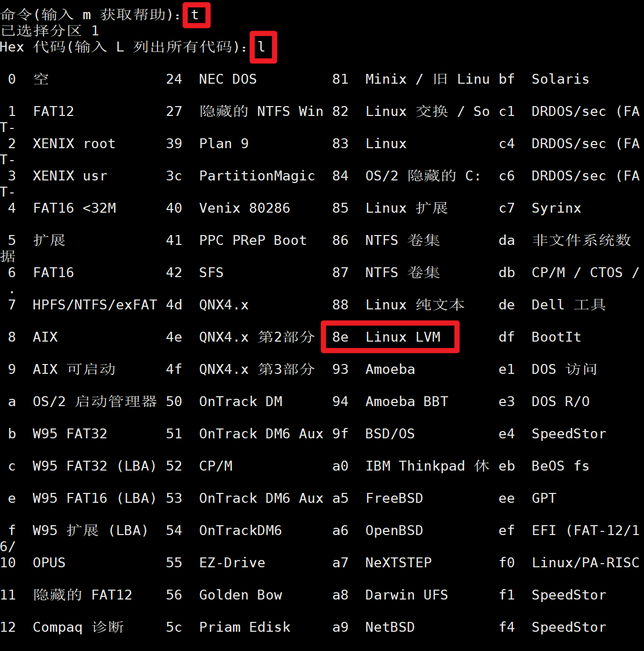The width and height of the screenshot is (644, 651).
Task: Click the "Linux/PA-RISC" entry
Action: pos(586,563)
